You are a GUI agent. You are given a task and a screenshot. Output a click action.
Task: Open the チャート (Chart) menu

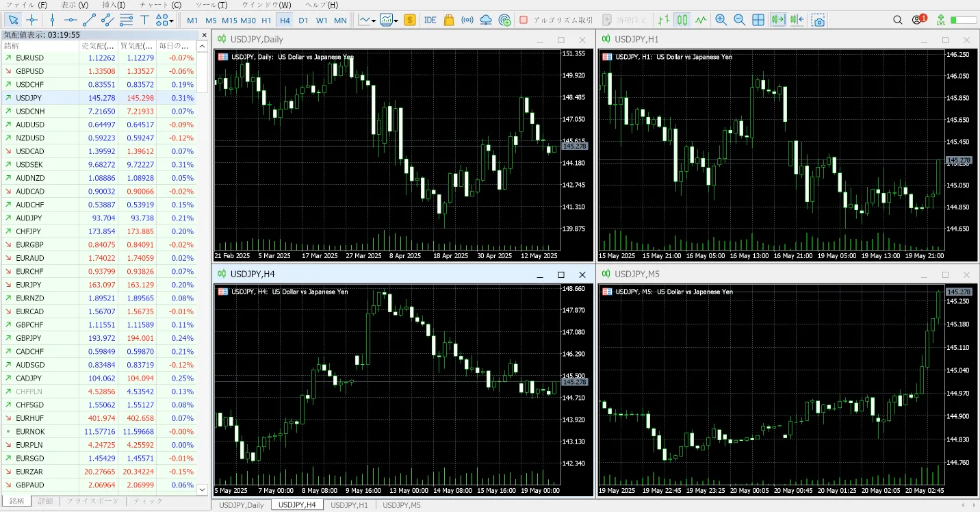click(160, 5)
